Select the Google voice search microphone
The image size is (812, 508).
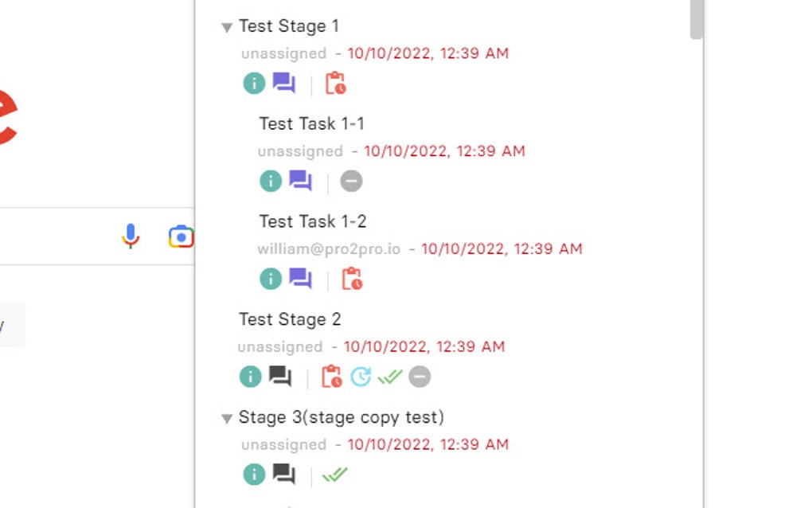(130, 236)
